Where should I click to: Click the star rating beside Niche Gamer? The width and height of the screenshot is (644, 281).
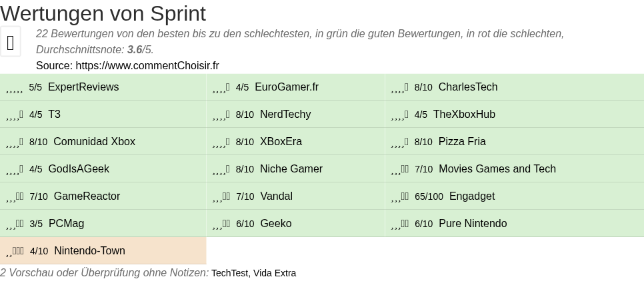[x=221, y=170]
